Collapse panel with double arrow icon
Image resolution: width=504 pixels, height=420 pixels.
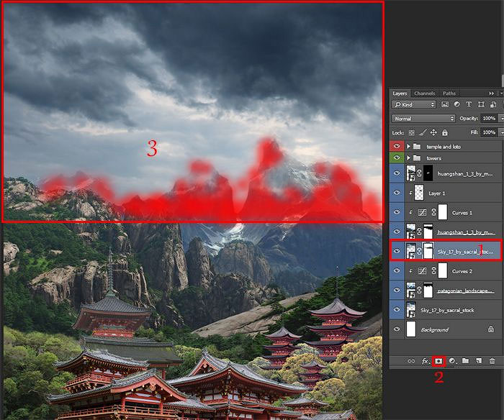[x=492, y=93]
